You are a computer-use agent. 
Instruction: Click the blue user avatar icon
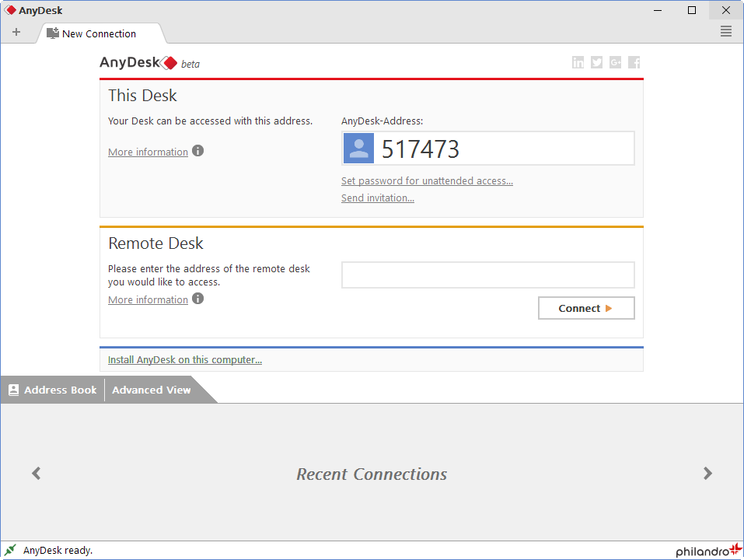coord(358,148)
